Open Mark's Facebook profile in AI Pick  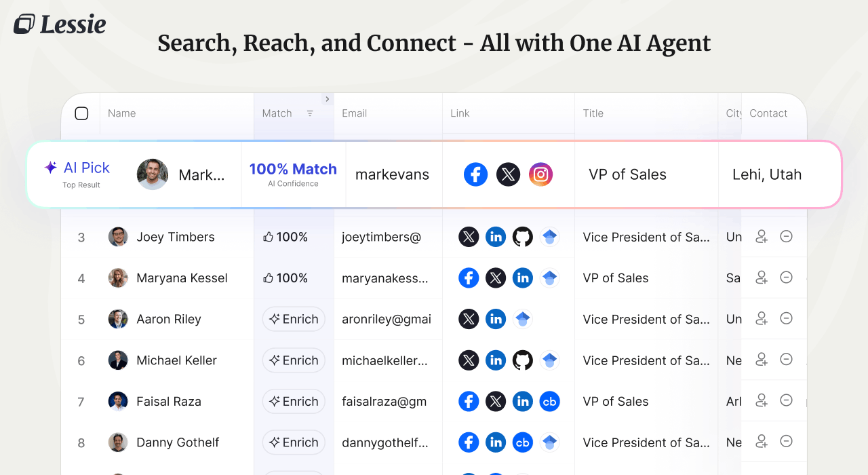[x=475, y=174]
